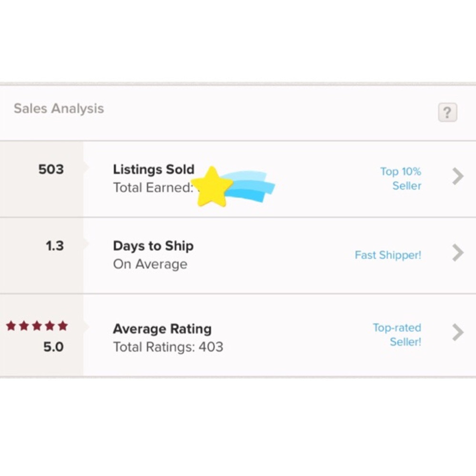Click the Sales Analysis section title
The width and height of the screenshot is (476, 476).
[x=59, y=109]
